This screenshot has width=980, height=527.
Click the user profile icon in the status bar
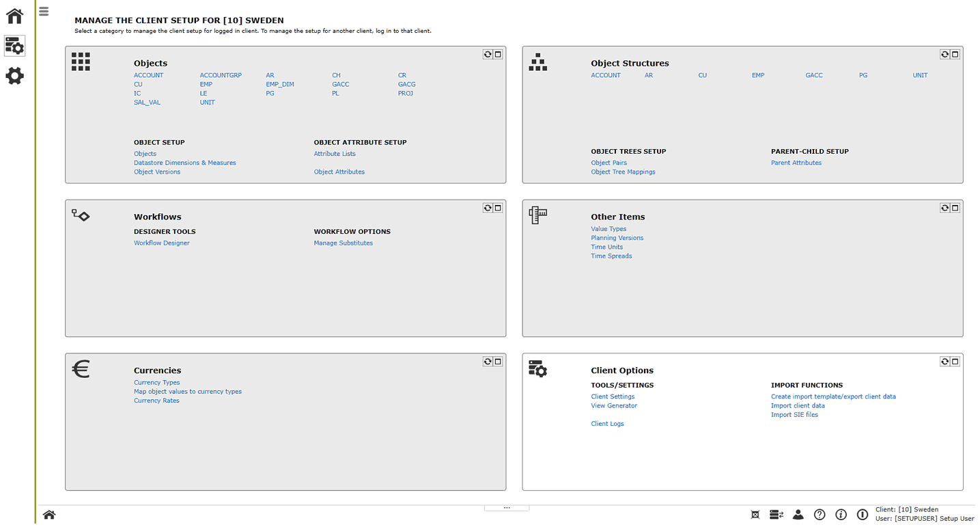pyautogui.click(x=798, y=515)
